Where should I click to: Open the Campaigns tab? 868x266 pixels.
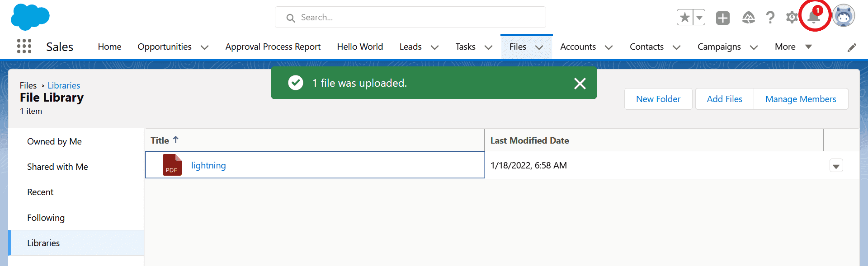point(719,47)
